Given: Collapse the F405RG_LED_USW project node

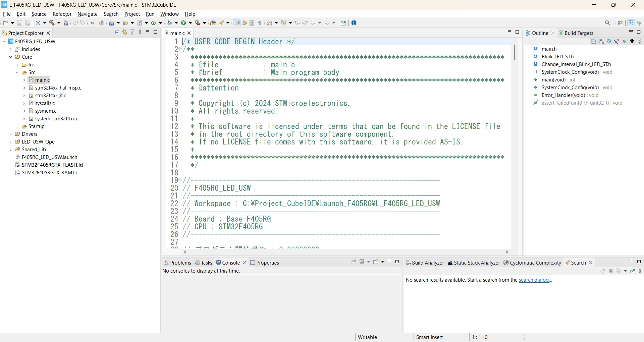Looking at the screenshot, I should 4,42.
